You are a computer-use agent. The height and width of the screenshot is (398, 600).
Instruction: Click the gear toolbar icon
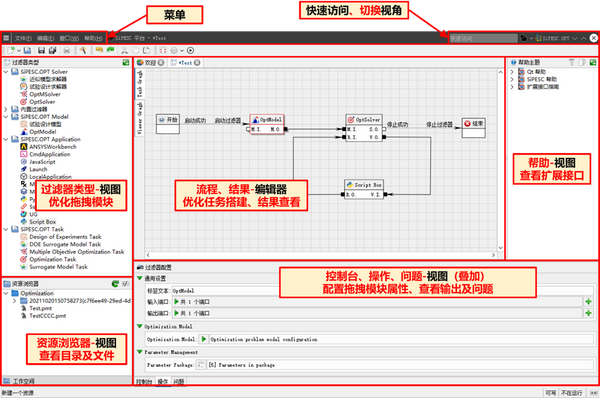(x=174, y=50)
